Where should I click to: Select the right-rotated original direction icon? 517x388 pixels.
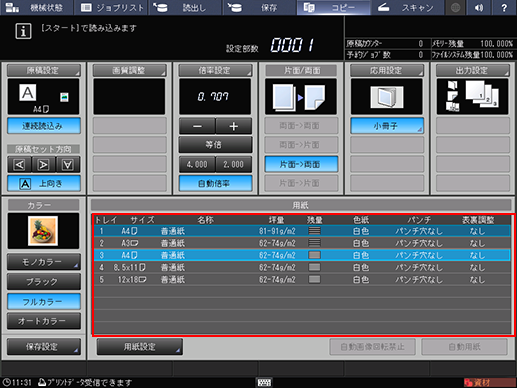click(x=44, y=164)
